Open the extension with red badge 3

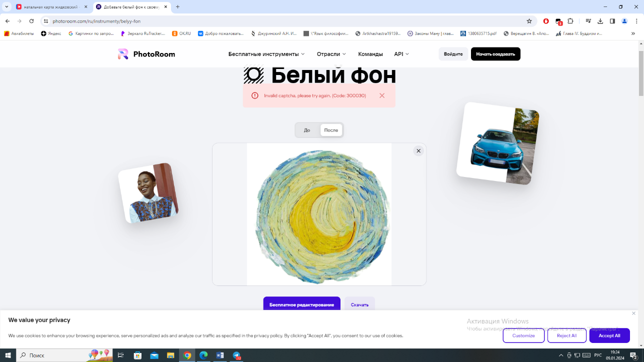(x=559, y=21)
